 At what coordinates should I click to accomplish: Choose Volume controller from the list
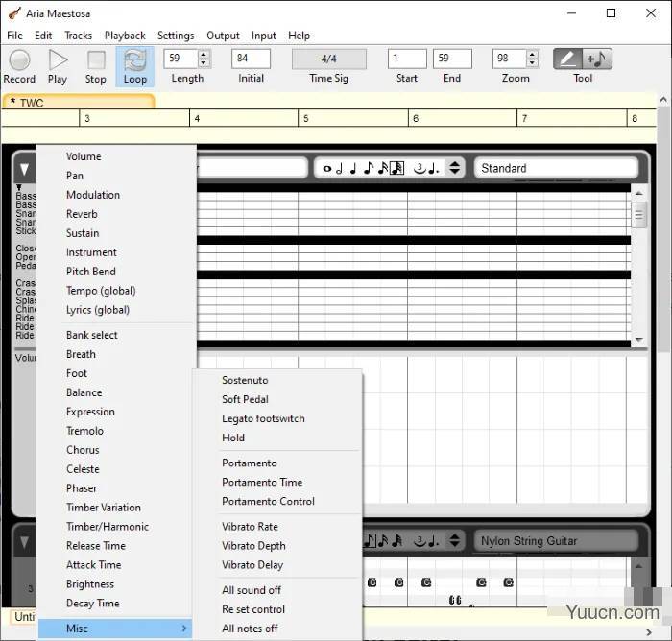click(116, 156)
